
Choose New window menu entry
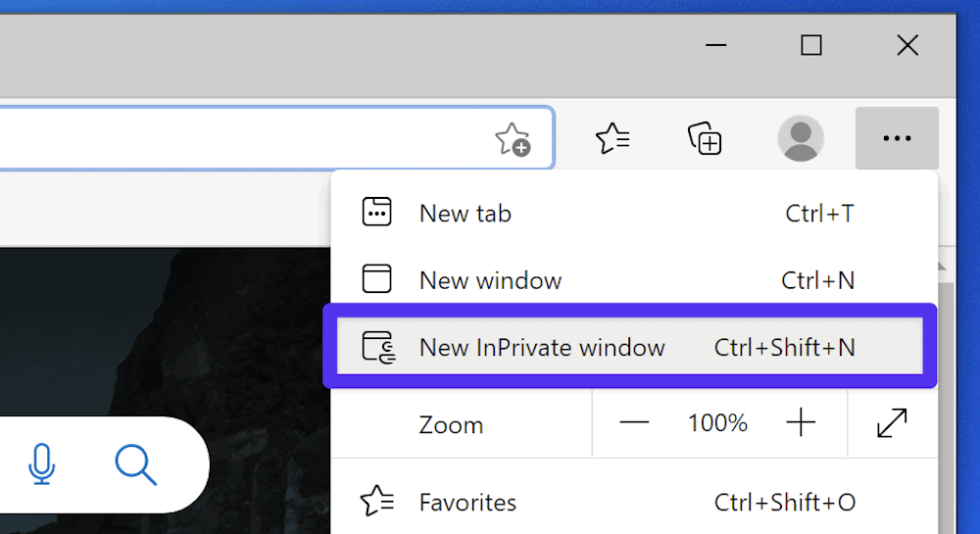(x=490, y=280)
